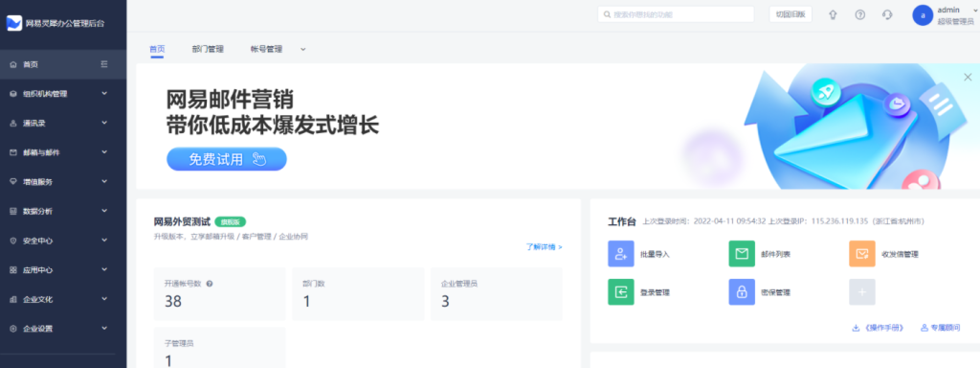
Task: Switch to the 部门管理 tab
Action: click(208, 49)
